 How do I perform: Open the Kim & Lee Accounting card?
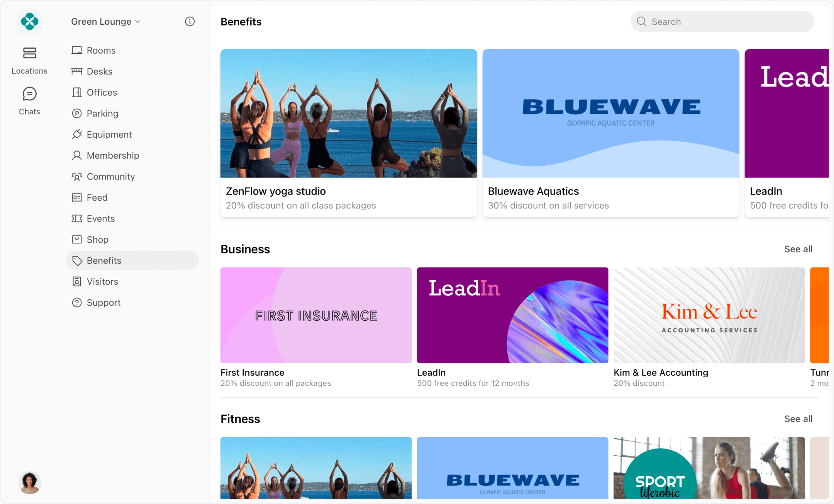[x=709, y=315]
